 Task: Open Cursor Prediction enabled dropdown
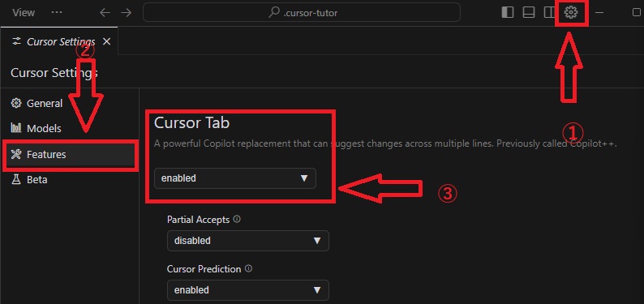point(247,290)
